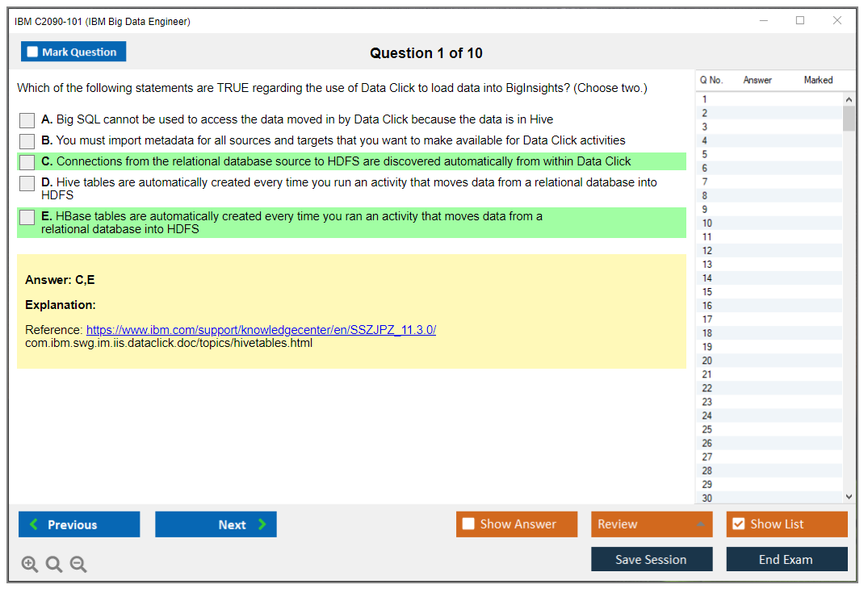This screenshot has height=593, width=868.
Task: Check answer option C checkbox
Action: [x=27, y=162]
